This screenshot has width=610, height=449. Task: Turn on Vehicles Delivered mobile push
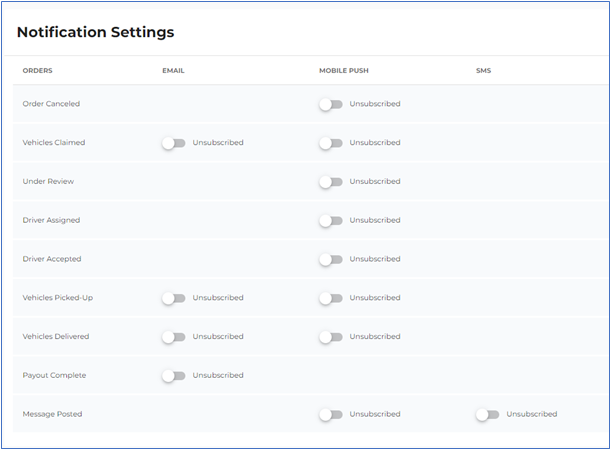pos(331,337)
